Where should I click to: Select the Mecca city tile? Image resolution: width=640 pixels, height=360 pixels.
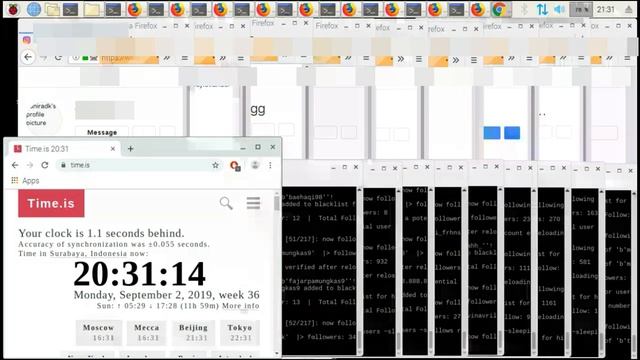pos(147,332)
